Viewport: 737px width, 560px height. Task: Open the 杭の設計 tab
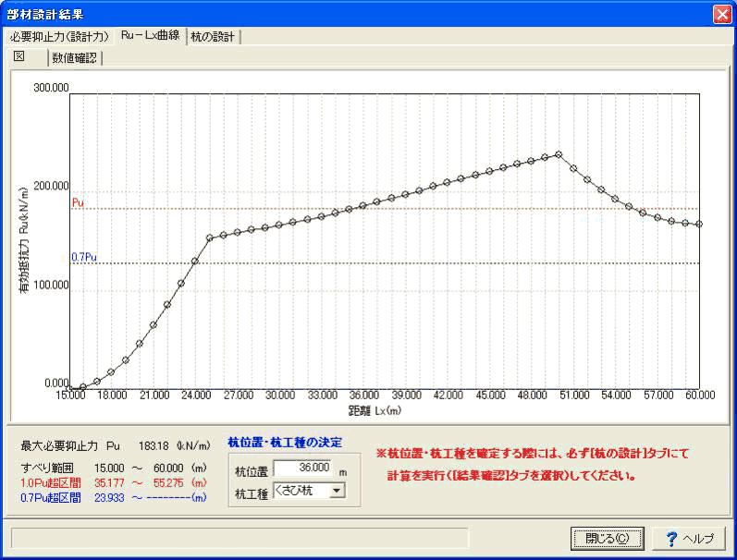214,37
